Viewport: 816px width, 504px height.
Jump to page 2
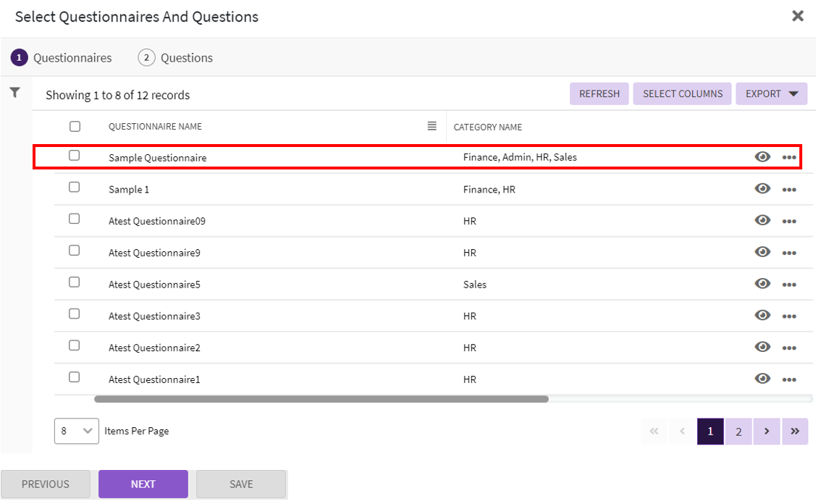(738, 432)
